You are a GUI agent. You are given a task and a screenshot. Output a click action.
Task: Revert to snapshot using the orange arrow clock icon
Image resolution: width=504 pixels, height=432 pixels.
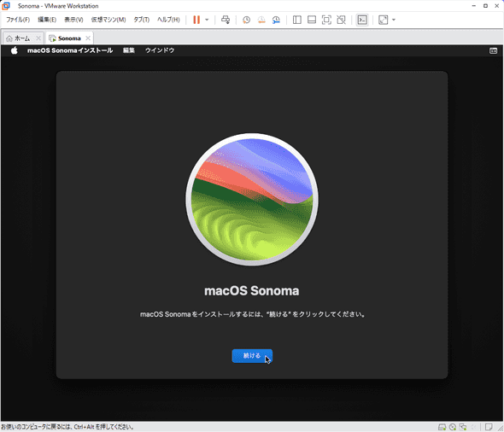(261, 20)
